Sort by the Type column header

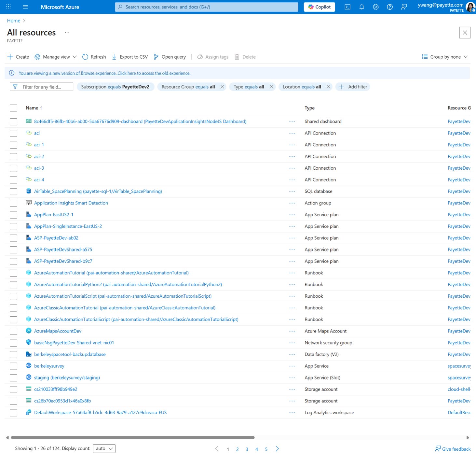(309, 108)
